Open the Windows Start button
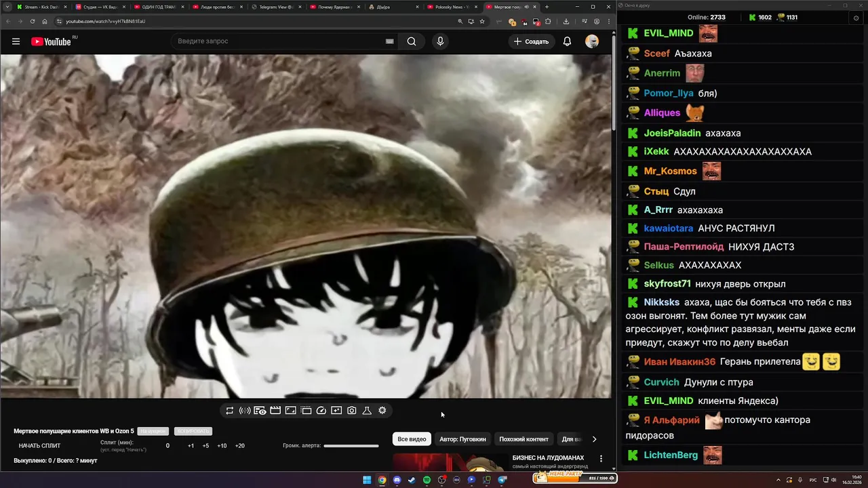Viewport: 868px width, 488px height. [367, 480]
